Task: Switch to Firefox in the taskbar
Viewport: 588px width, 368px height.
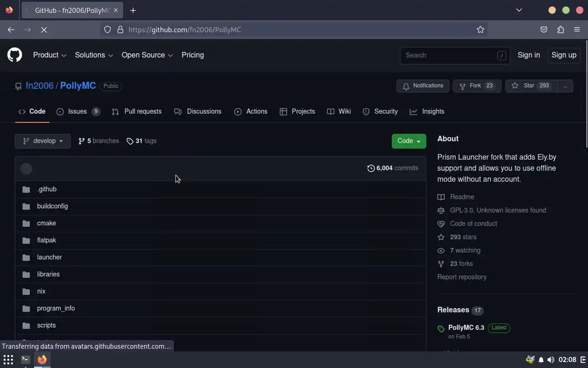Action: coord(42,360)
